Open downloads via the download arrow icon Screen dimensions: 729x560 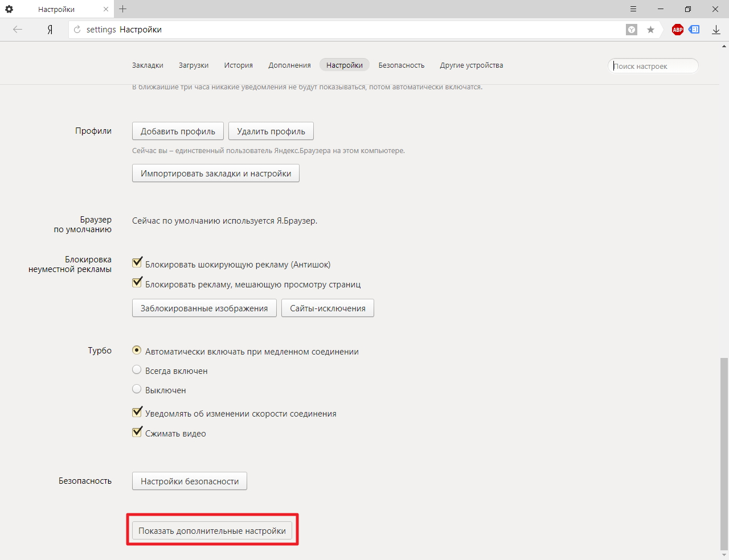(x=716, y=30)
